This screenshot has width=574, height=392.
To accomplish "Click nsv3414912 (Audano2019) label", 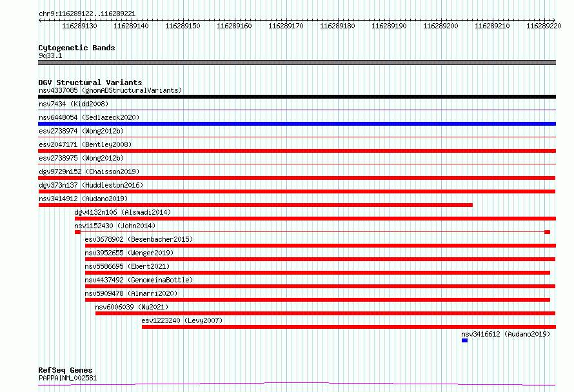I will point(83,199).
